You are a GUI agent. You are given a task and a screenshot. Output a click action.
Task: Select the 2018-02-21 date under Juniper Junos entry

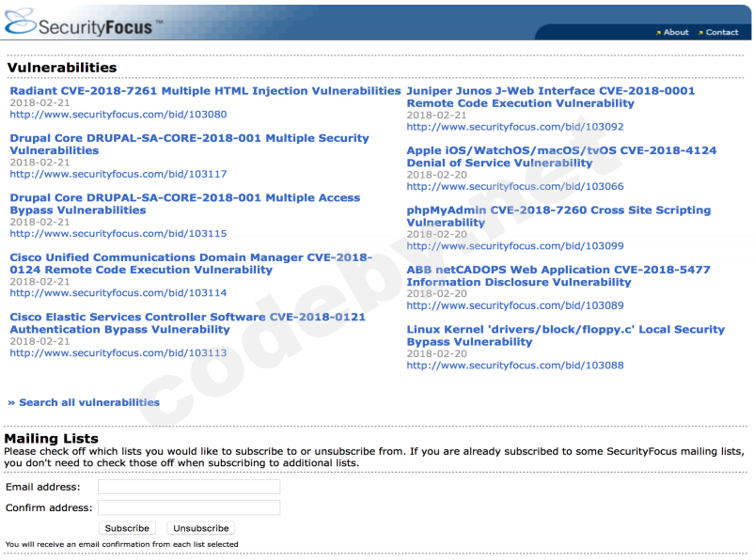click(x=436, y=115)
